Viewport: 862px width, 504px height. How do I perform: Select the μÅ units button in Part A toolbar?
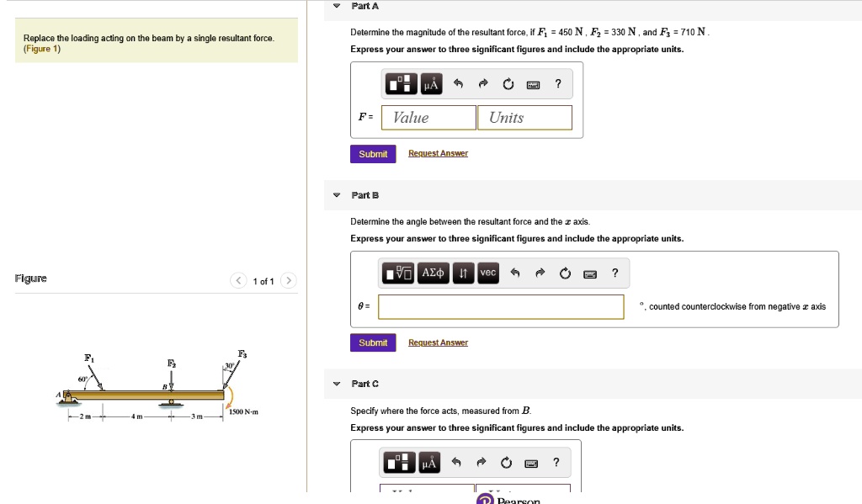pyautogui.click(x=429, y=83)
